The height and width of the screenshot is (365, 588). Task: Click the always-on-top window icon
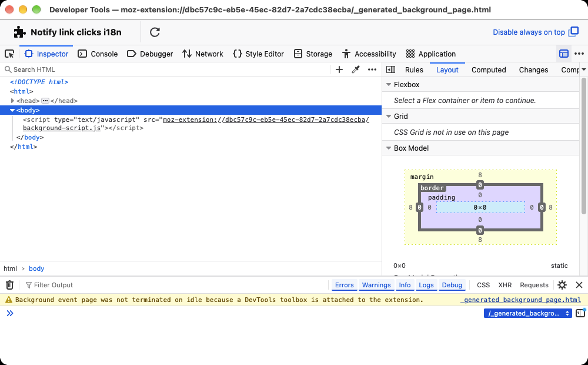(574, 32)
